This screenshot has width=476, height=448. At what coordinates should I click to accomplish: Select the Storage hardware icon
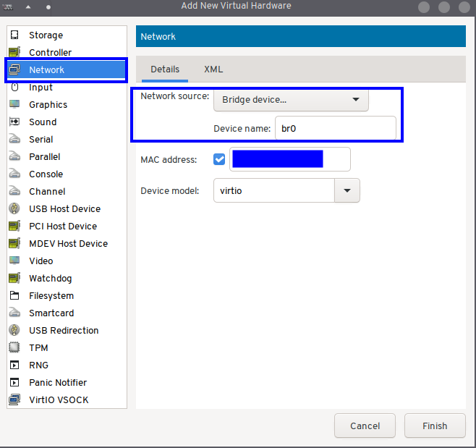click(14, 35)
